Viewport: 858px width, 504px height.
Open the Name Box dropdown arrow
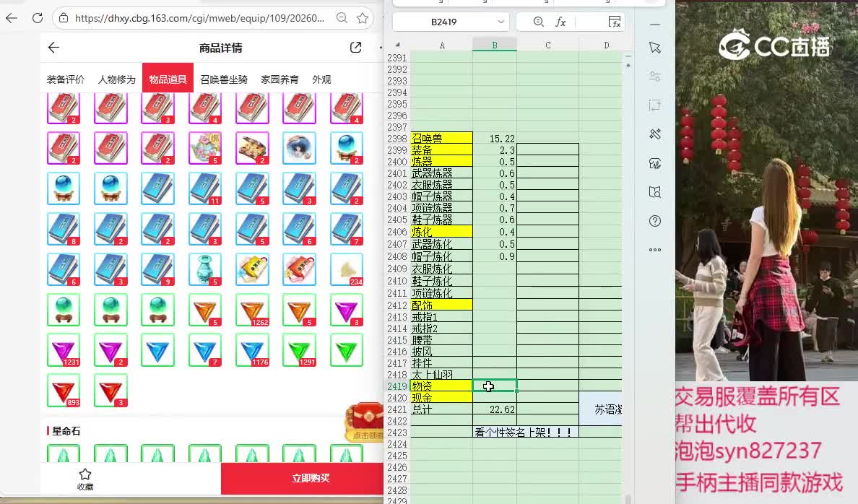point(500,22)
